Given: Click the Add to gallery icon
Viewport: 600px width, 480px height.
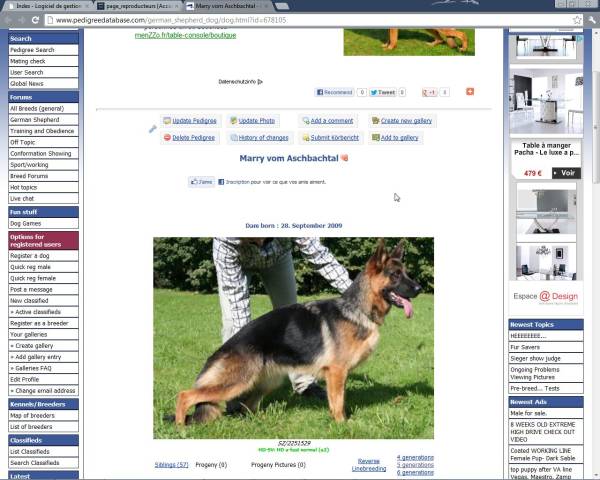Looking at the screenshot, I should [375, 138].
